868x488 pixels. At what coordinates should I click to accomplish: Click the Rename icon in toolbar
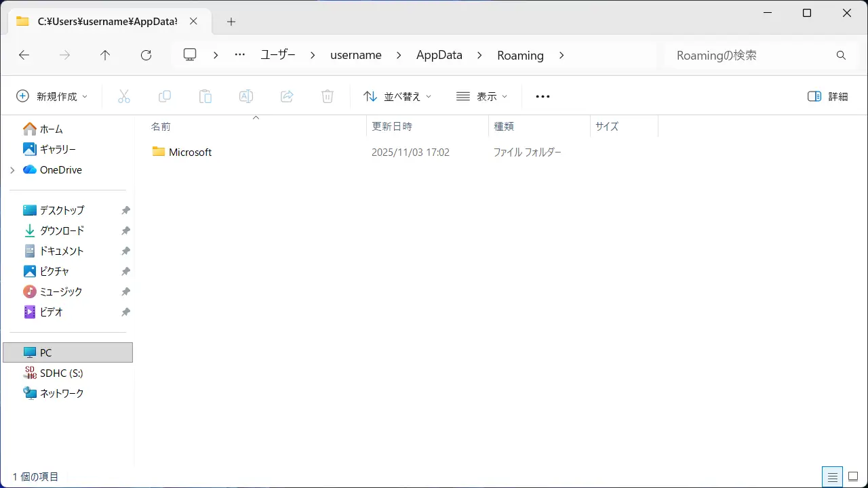point(246,96)
